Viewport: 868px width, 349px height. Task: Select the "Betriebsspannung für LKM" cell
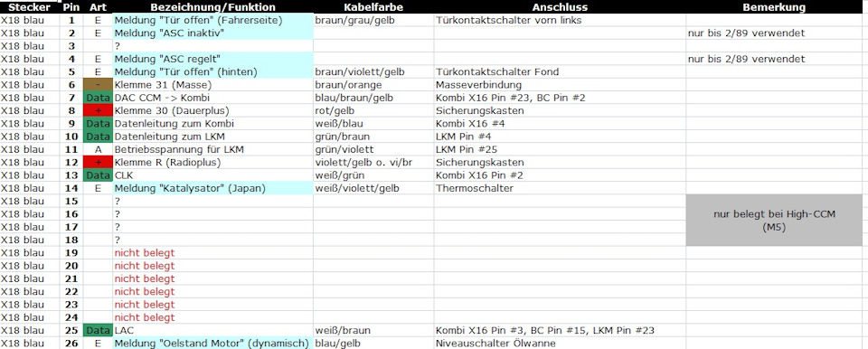pos(213,149)
